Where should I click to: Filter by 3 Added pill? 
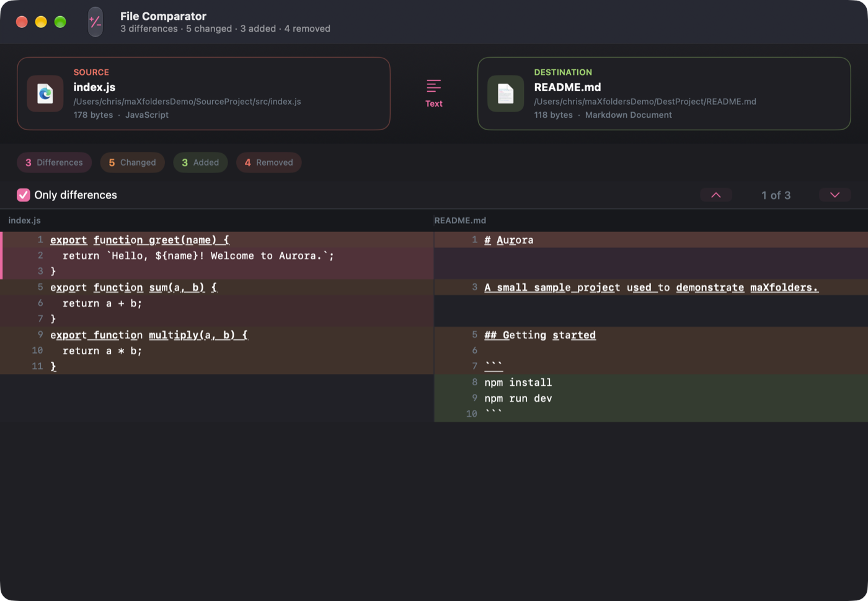[200, 162]
